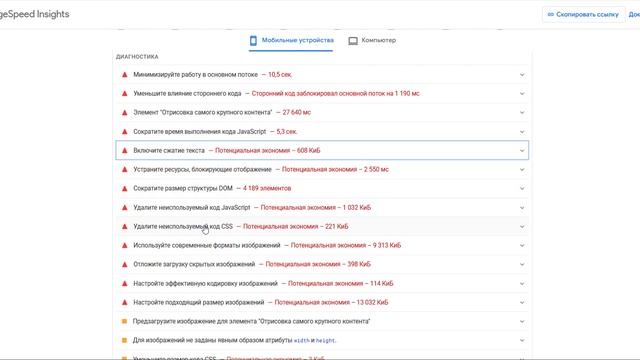Click orange square beside Предзагрузите изображение
640x360 pixels.
tap(124, 322)
